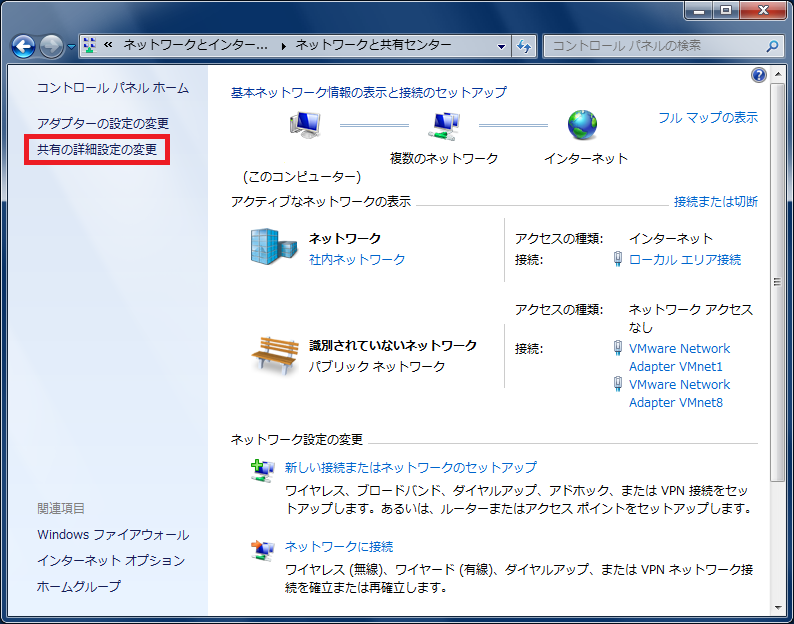Screen dimensions: 794x624
Task: Click the magnifier icon in search box
Action: (771, 46)
